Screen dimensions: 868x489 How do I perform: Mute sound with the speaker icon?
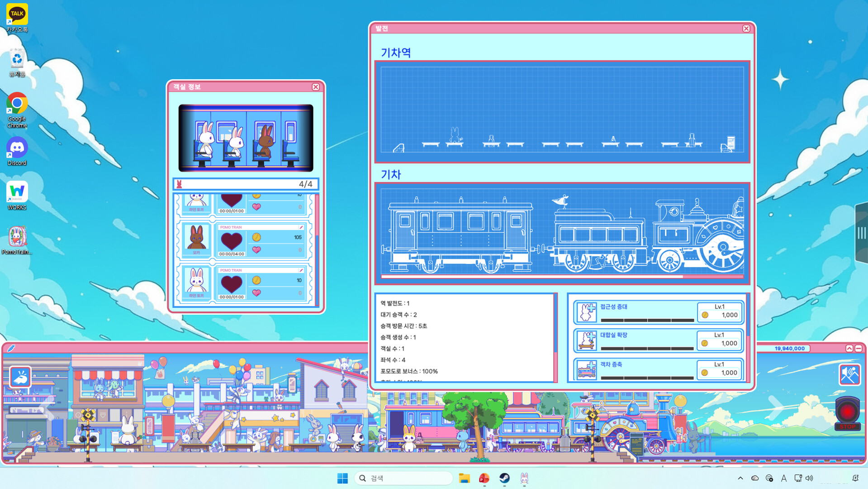coord(849,375)
